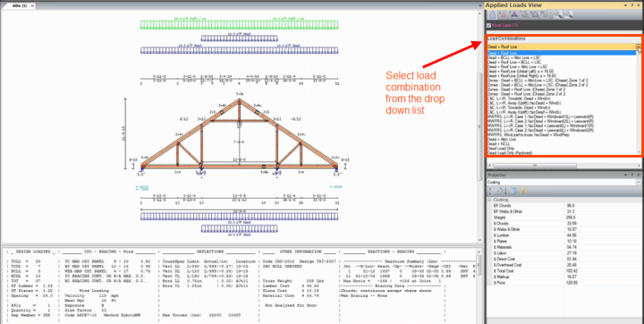Open the Load Combinations dropdown arrow
644x324 pixels.
(639, 47)
